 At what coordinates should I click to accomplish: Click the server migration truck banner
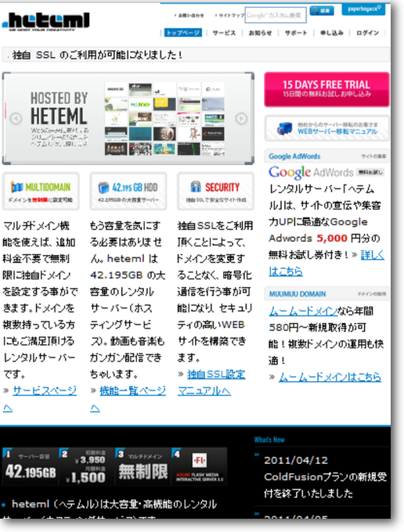click(x=327, y=128)
